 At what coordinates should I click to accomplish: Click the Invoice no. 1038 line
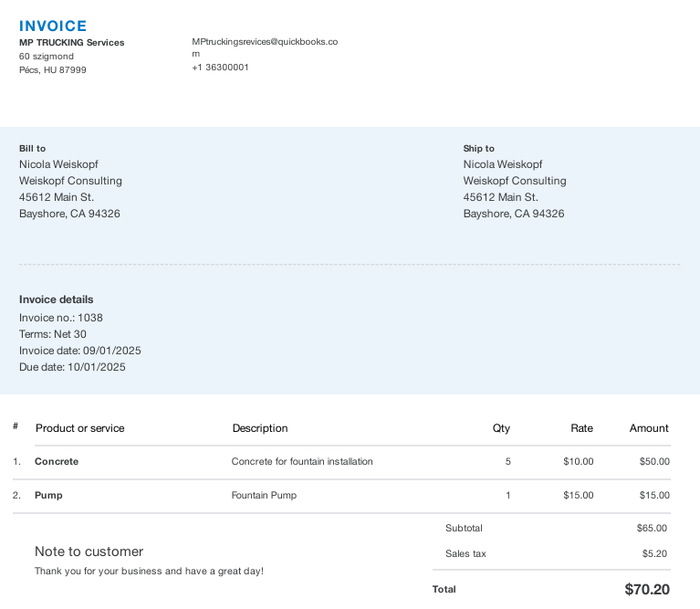click(60, 318)
